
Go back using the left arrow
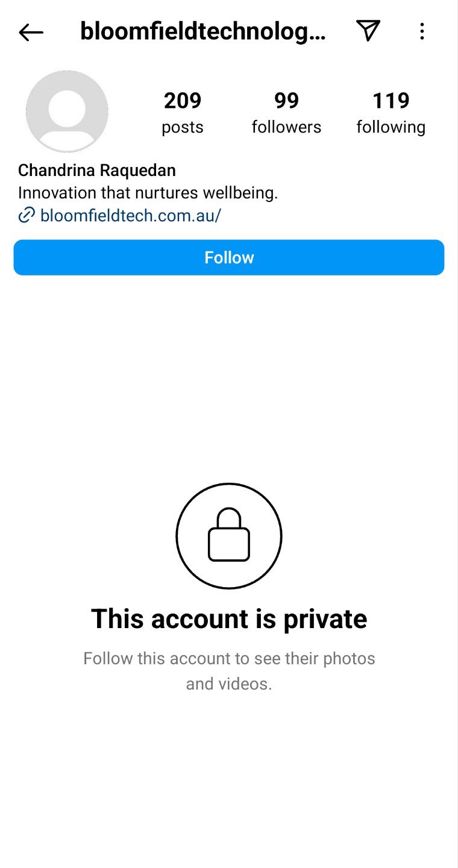(31, 32)
